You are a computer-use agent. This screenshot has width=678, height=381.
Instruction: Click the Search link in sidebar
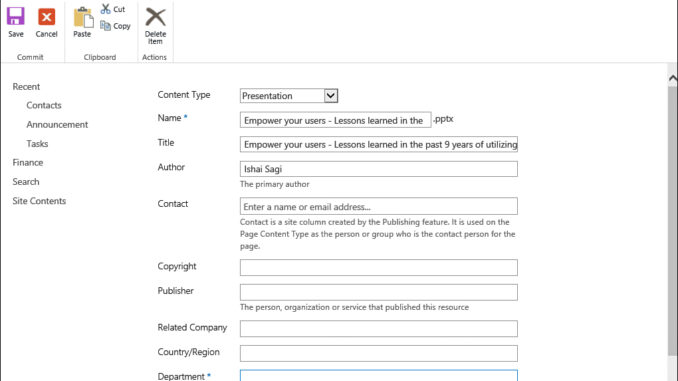[x=26, y=182]
